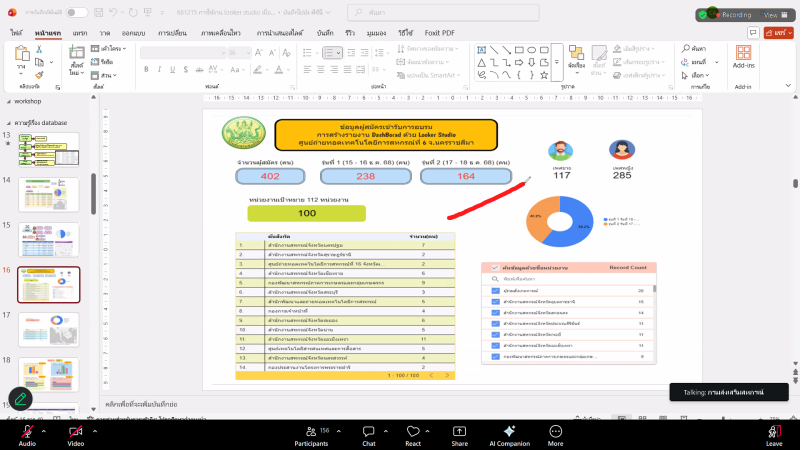Uncheck the first item in filter list
Image resolution: width=800 pixels, height=450 pixels.
pos(494,291)
